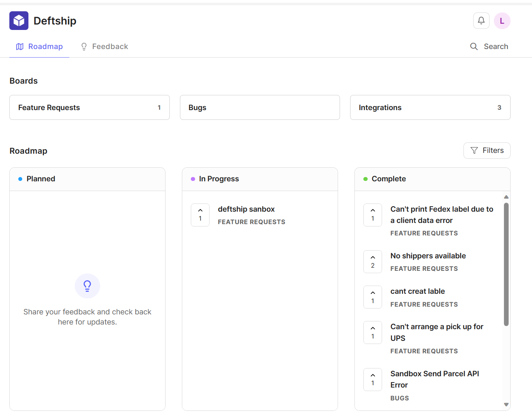
Task: Click FEATURE REQUESTS tag under deftship sanbox
Action: point(252,222)
